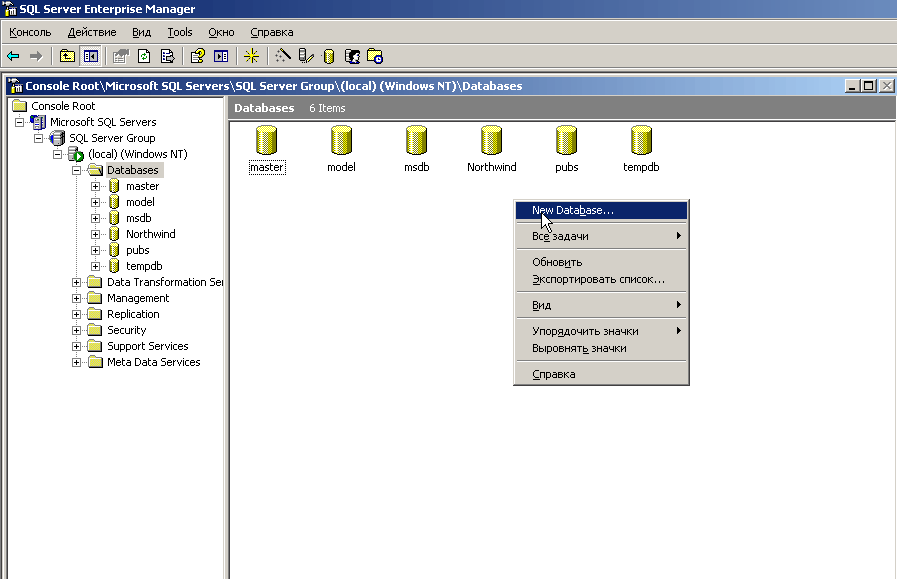Viewport: 897px width, 579px height.
Task: Click the Back arrow toolbar button
Action: point(13,56)
